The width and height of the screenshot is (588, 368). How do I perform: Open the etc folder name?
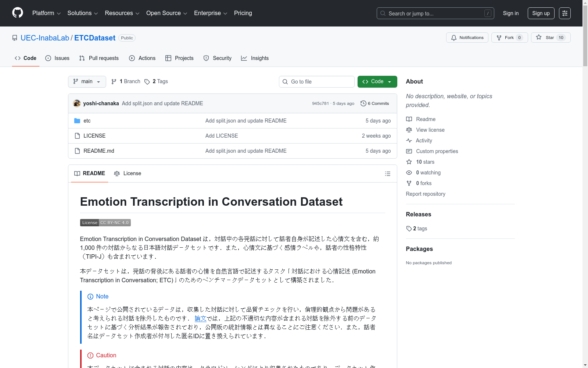click(87, 121)
